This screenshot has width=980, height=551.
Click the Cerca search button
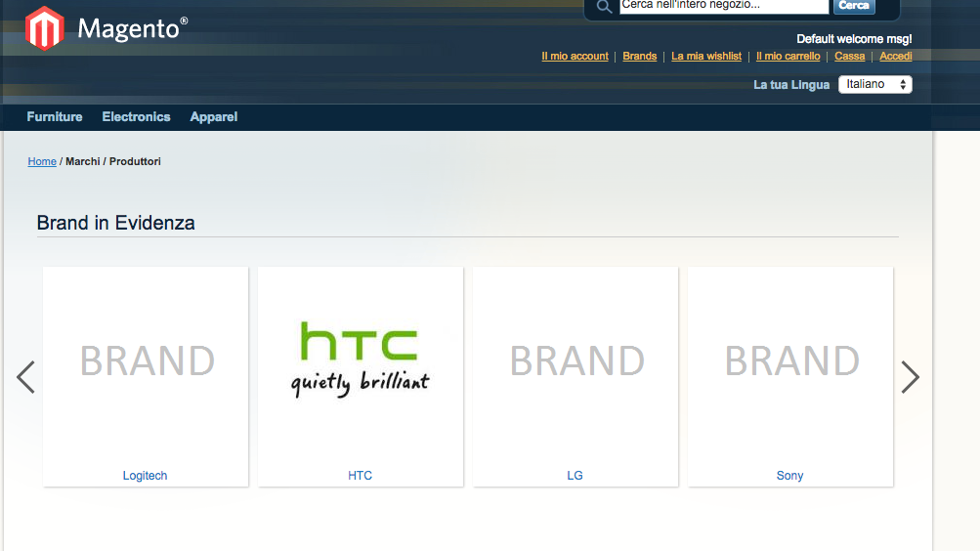(x=854, y=6)
